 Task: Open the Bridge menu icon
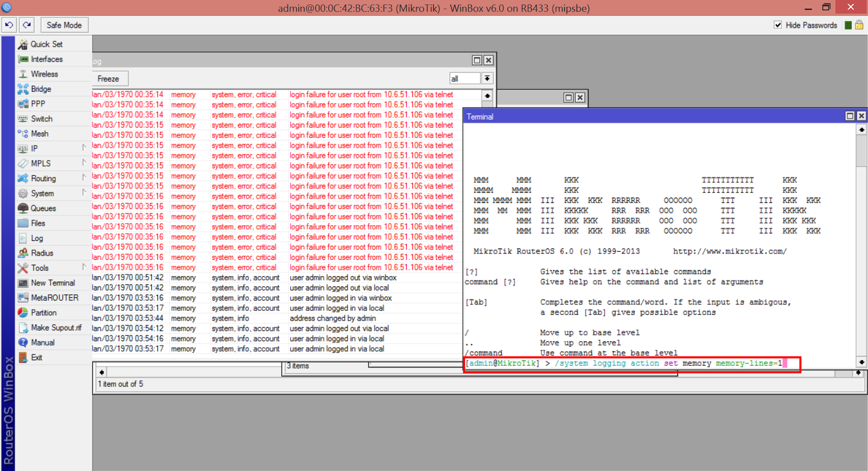coord(23,89)
